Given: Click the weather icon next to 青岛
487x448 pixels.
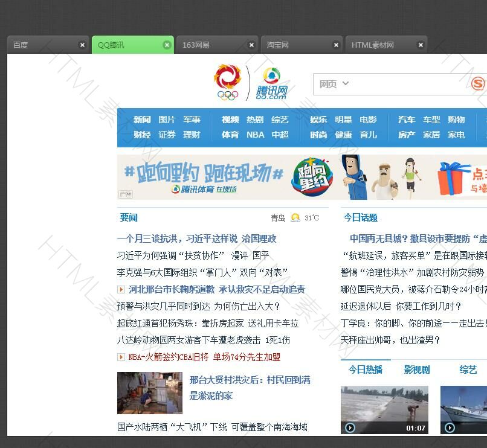Looking at the screenshot, I should tap(295, 218).
